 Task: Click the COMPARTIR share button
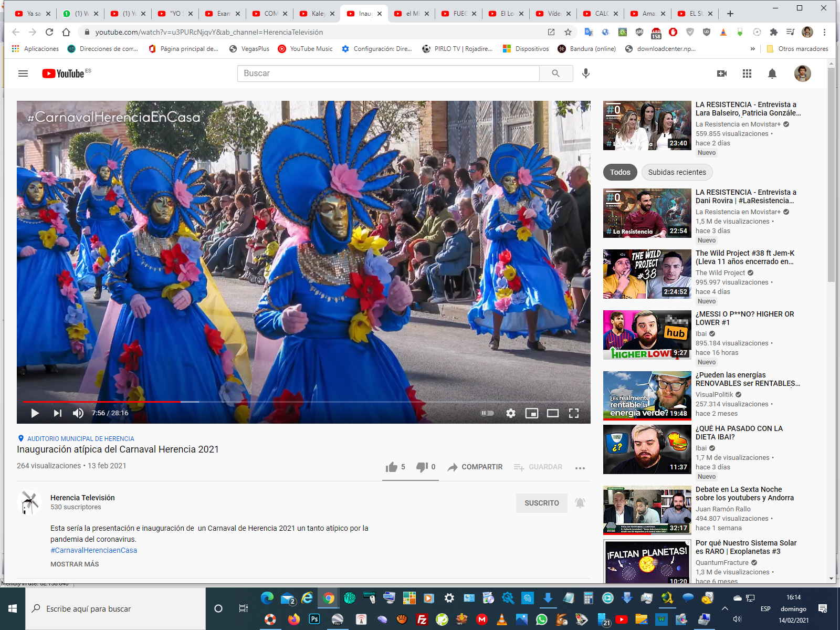tap(475, 467)
